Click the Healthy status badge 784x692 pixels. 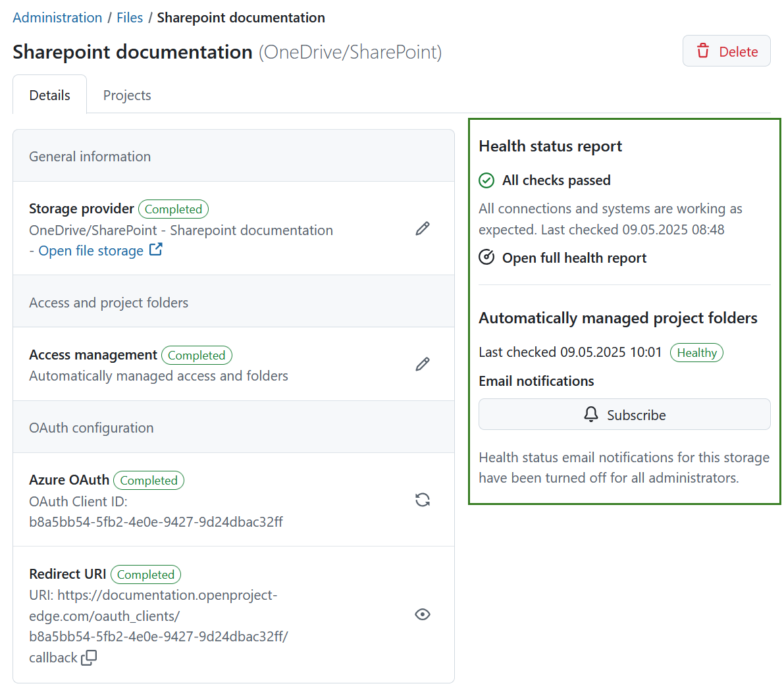click(x=696, y=352)
